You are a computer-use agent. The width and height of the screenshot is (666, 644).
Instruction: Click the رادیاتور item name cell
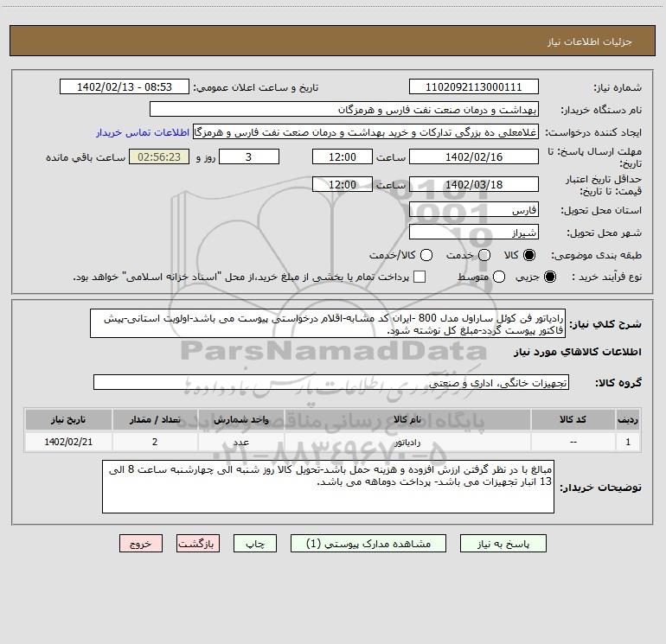(x=407, y=442)
